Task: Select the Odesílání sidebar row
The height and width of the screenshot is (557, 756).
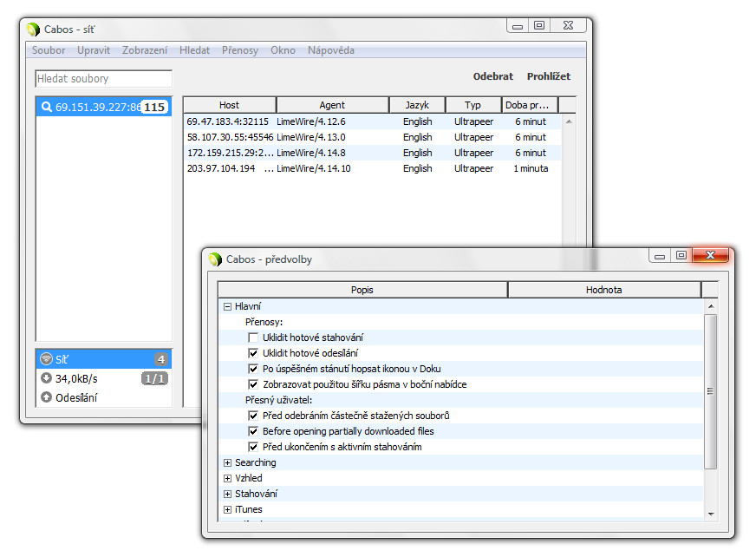Action: pyautogui.click(x=104, y=397)
